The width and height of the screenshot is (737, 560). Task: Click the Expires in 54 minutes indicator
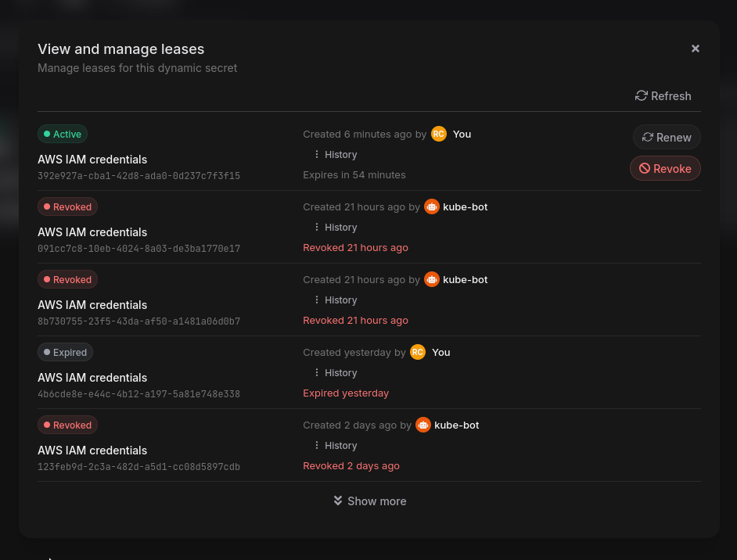coord(354,174)
